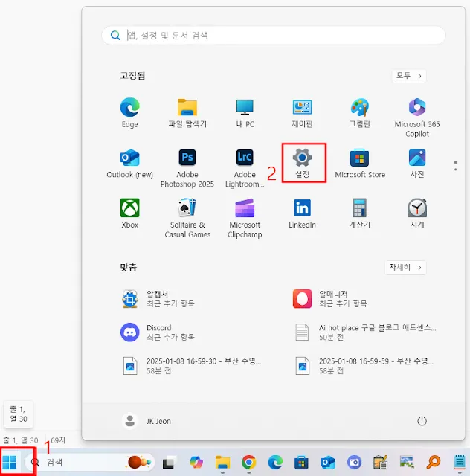Viewport: 470px width, 476px height.
Task: Launch Adobe Lightroom Classic pinned app
Action: (245, 168)
